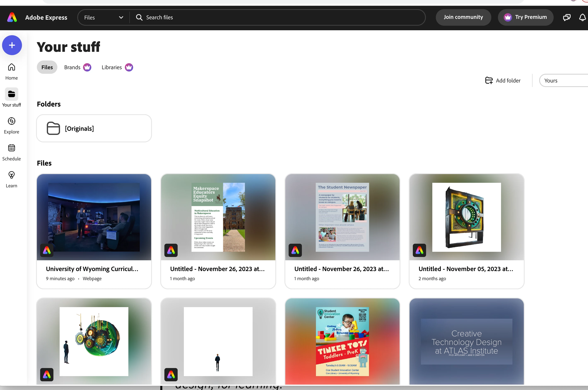Viewport: 588px width, 390px height.
Task: Click the Adobe Express logo
Action: 12,17
